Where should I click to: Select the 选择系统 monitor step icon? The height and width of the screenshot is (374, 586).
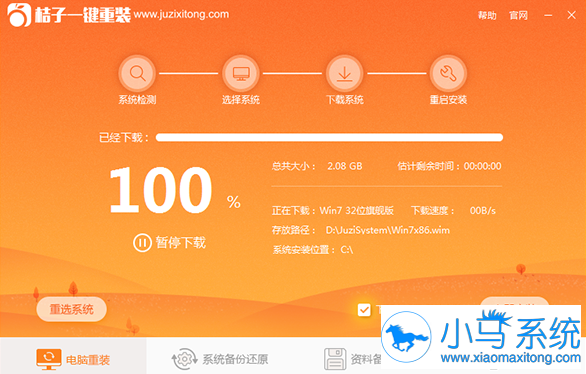click(x=241, y=73)
